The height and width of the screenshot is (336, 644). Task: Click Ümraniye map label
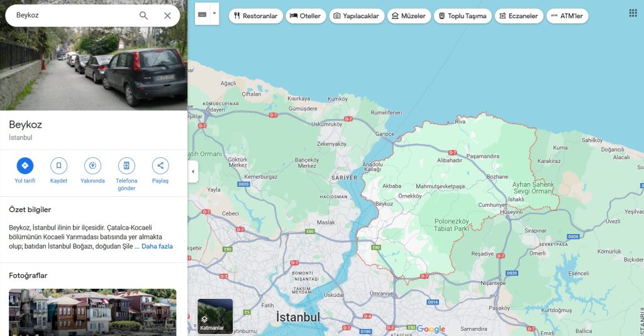(381, 294)
